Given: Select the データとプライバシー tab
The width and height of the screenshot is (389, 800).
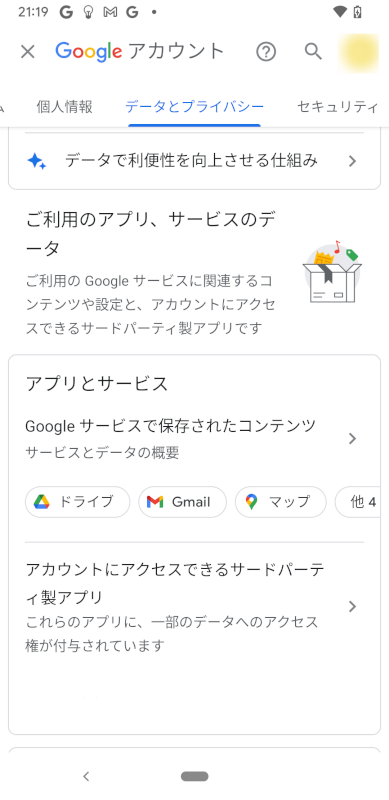Looking at the screenshot, I should pos(194,107).
